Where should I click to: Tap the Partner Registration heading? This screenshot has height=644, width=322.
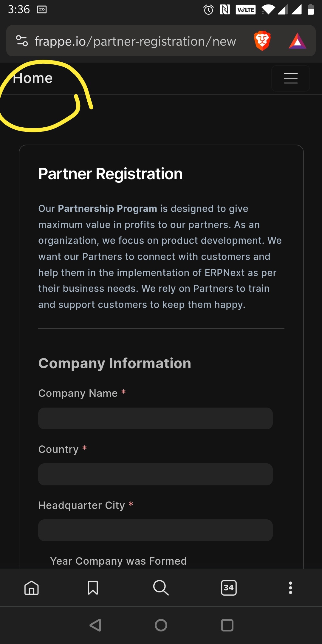(x=110, y=174)
